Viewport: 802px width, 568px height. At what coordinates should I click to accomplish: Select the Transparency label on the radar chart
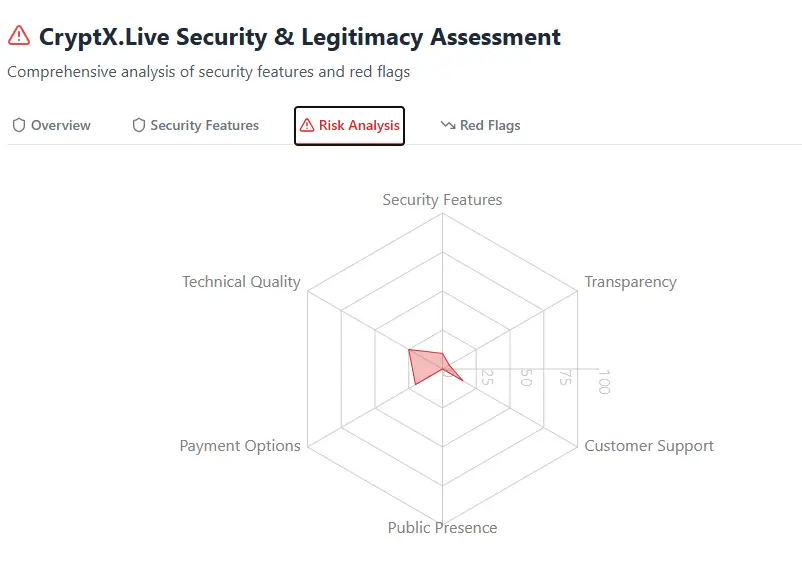[630, 282]
